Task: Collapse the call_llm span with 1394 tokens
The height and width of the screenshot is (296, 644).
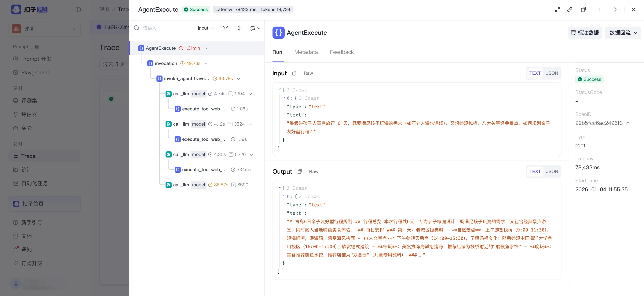Action: pos(250,94)
